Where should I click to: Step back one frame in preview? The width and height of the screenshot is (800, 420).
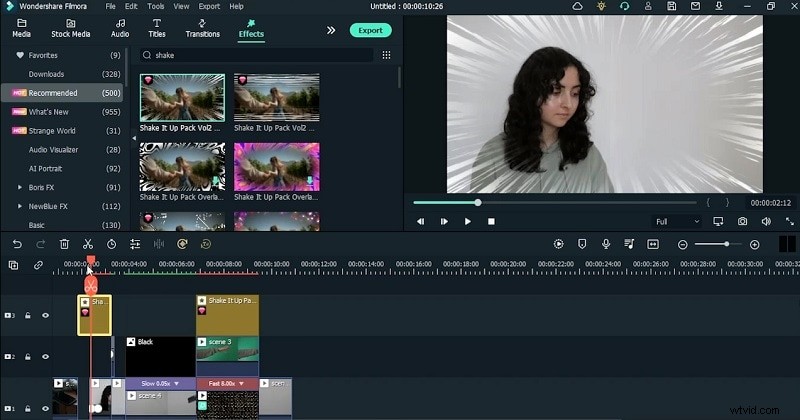click(420, 221)
